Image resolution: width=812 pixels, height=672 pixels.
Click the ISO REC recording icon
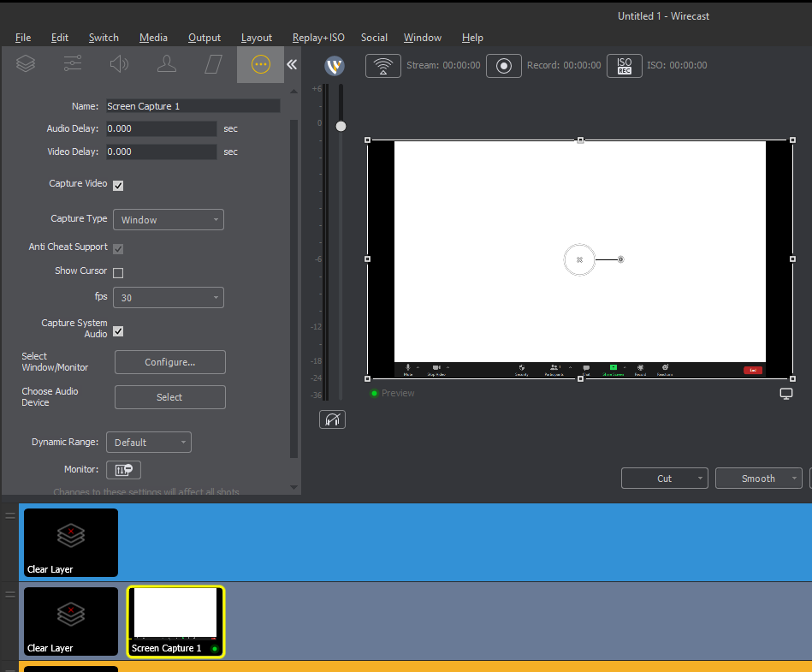624,65
